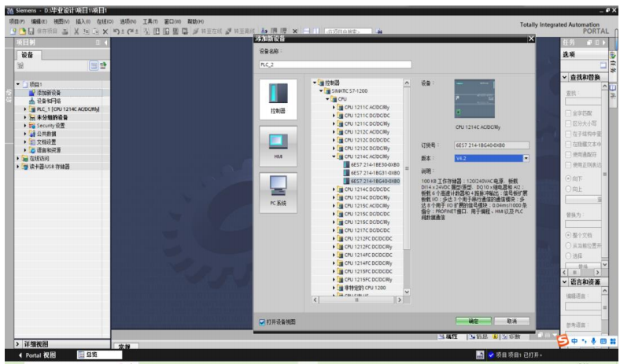Click the device tree horizontal scrollbar right arrow
Image resolution: width=620 pixels, height=364 pixels.
coord(400,300)
